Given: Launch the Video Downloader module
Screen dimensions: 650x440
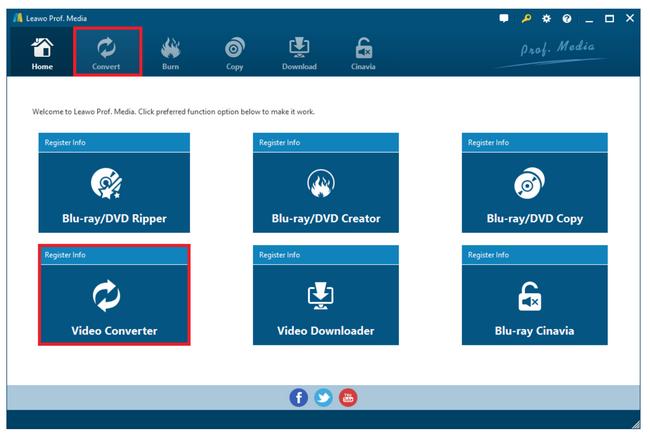Looking at the screenshot, I should (327, 304).
